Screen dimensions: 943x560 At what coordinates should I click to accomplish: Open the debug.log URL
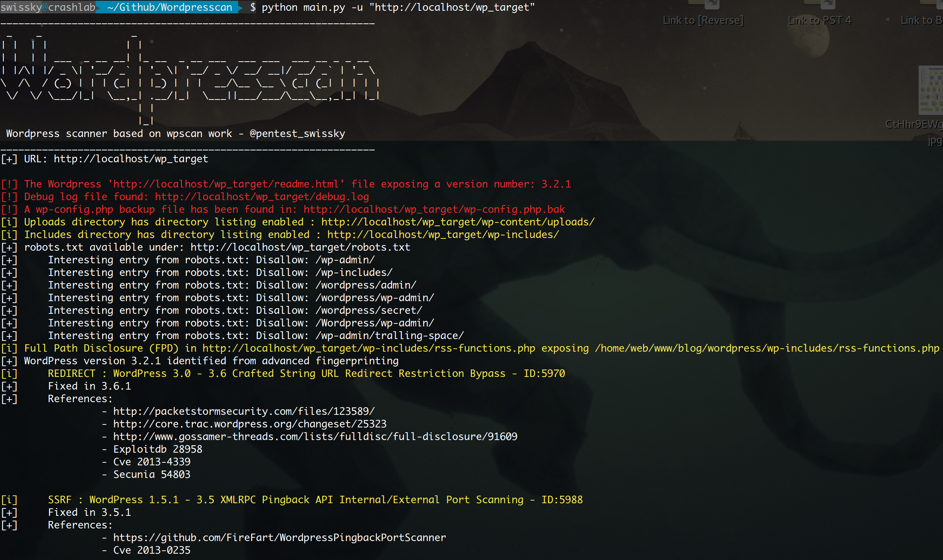[262, 196]
